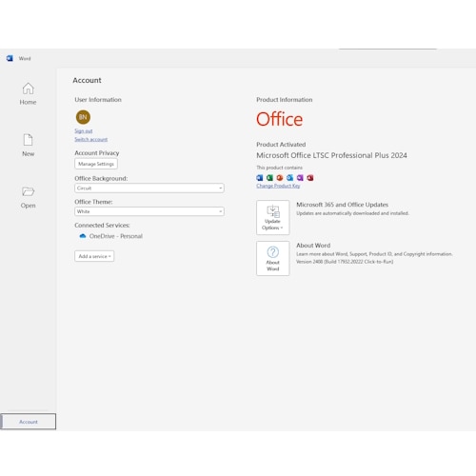Screen dimensions: 476x476
Task: Expand the Office Background dropdown
Action: tap(149, 188)
